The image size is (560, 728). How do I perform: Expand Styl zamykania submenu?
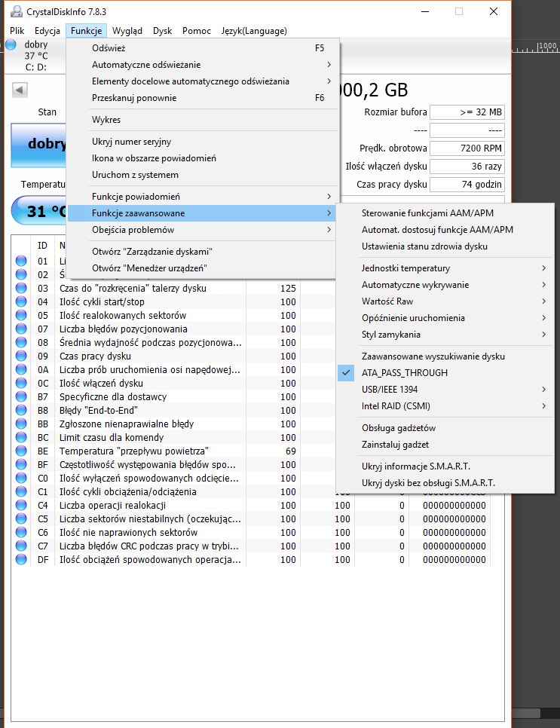pyautogui.click(x=445, y=335)
